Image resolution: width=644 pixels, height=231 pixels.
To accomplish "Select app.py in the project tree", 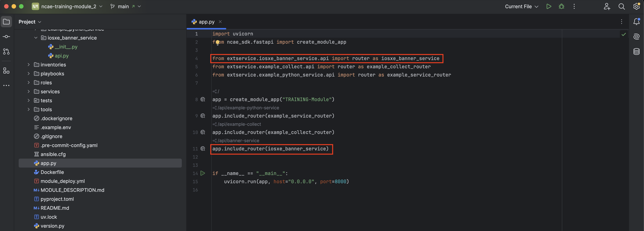I will pyautogui.click(x=100, y=163).
